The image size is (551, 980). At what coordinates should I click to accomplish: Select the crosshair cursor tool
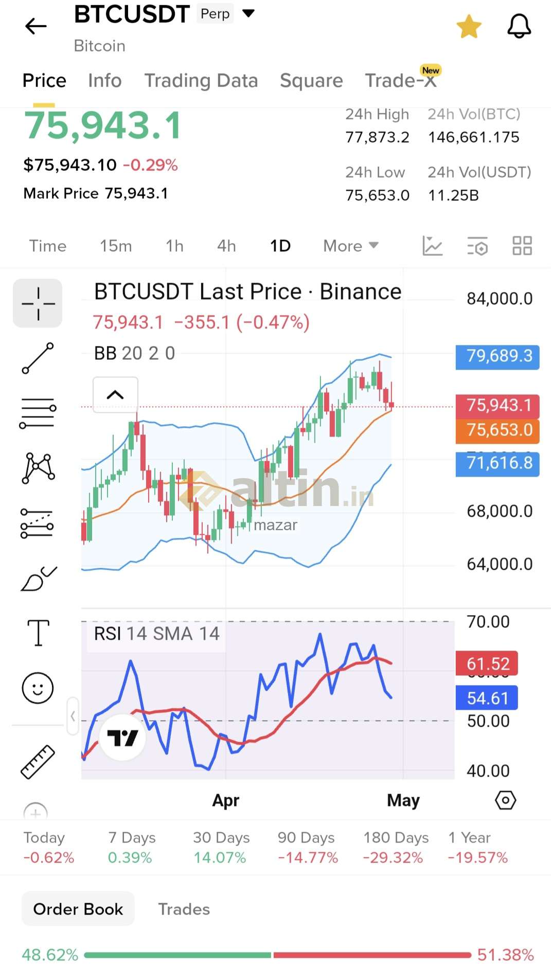[x=38, y=304]
